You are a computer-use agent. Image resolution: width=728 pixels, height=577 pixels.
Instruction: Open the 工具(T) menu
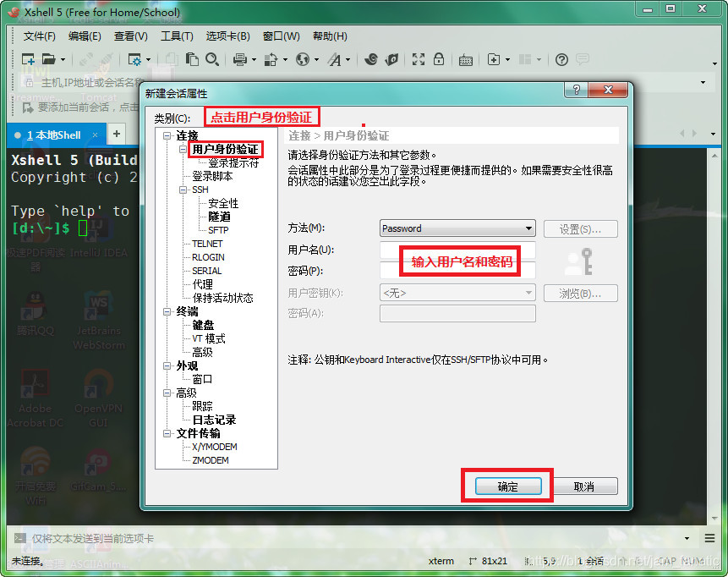tap(177, 36)
